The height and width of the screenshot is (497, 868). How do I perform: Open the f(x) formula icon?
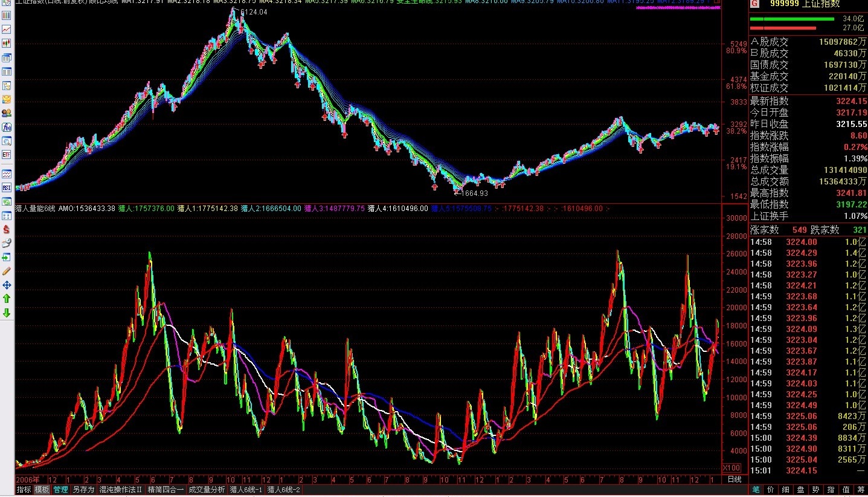tap(7, 127)
